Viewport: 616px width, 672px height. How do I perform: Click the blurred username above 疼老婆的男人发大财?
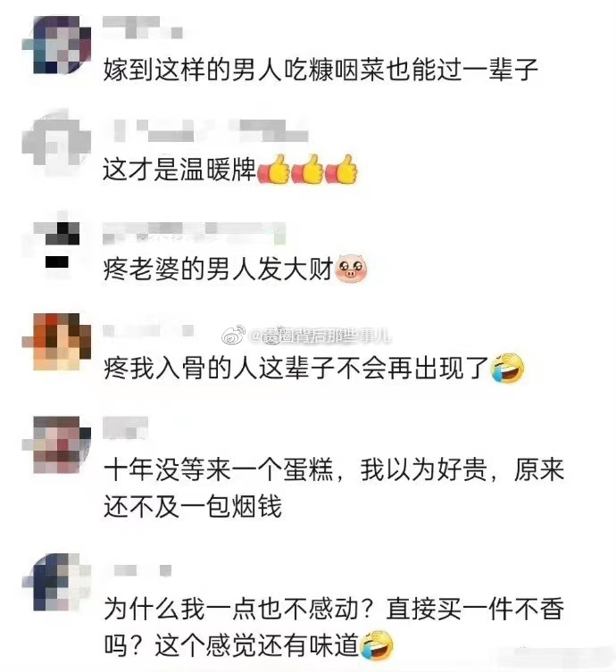click(195, 233)
